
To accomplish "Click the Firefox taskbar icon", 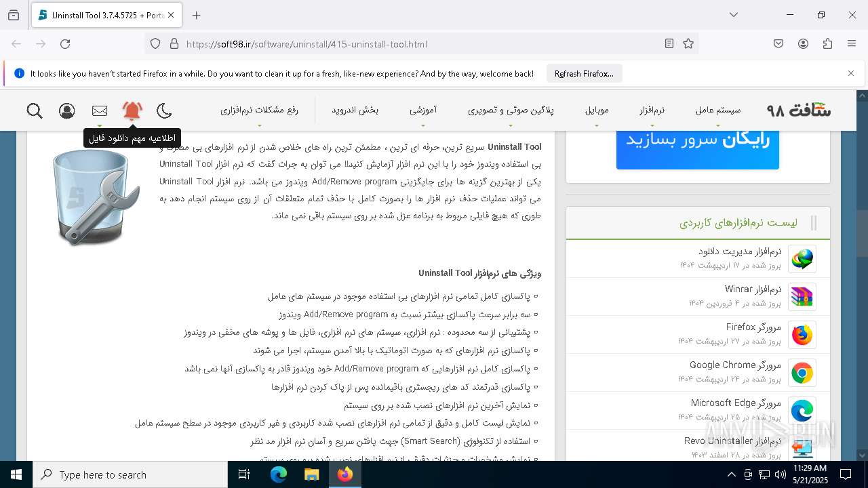I will point(344,474).
